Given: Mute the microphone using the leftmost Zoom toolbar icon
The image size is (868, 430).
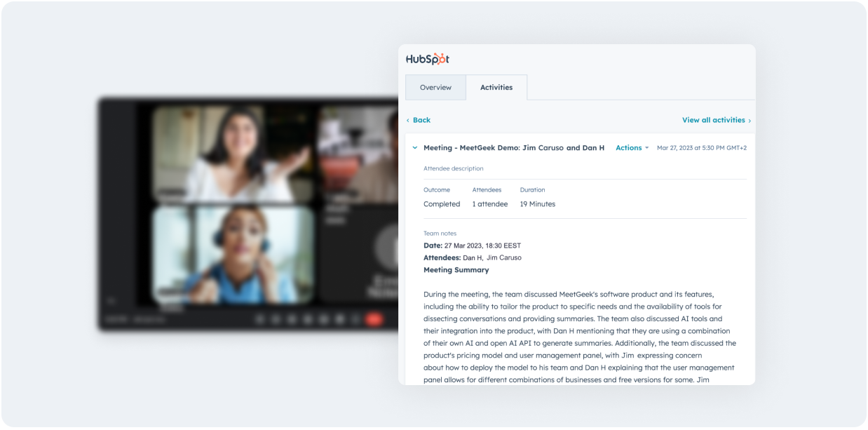Looking at the screenshot, I should (258, 318).
